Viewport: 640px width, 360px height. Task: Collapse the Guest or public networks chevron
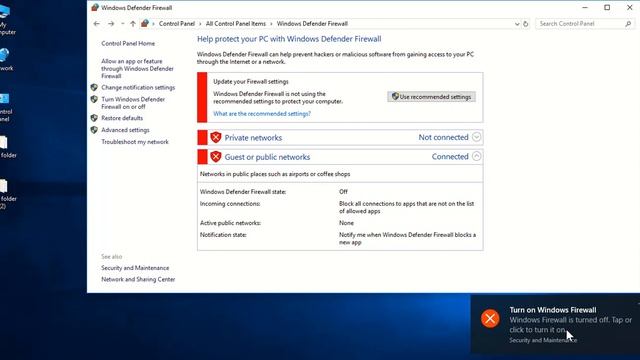476,156
